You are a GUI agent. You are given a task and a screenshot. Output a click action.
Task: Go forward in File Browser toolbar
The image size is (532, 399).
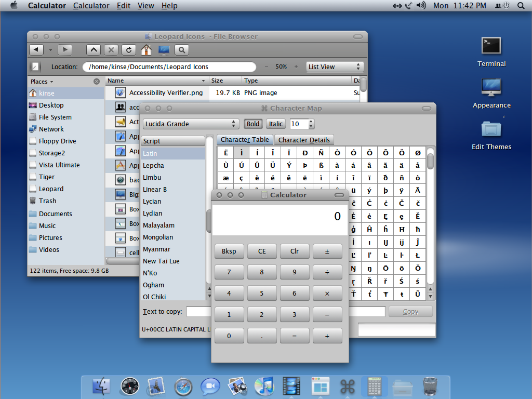[x=65, y=50]
